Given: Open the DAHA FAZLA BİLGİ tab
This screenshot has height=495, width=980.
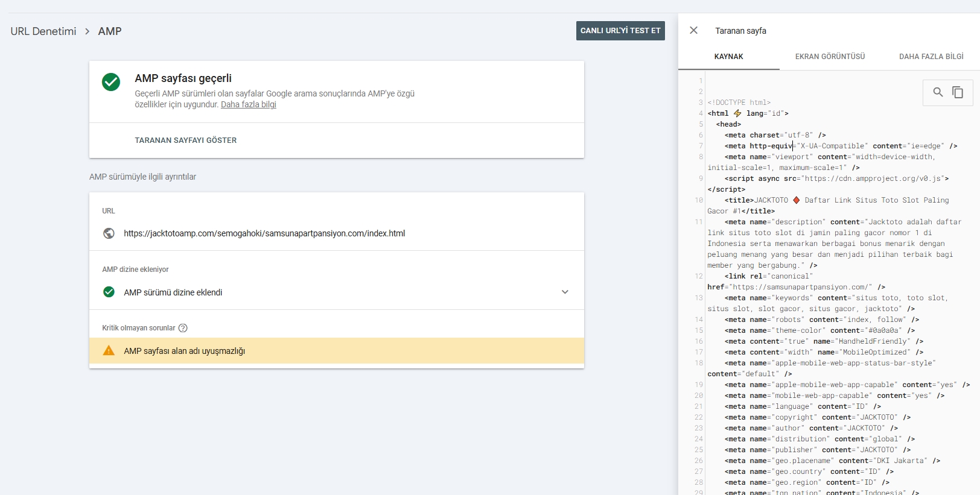Looking at the screenshot, I should (931, 57).
